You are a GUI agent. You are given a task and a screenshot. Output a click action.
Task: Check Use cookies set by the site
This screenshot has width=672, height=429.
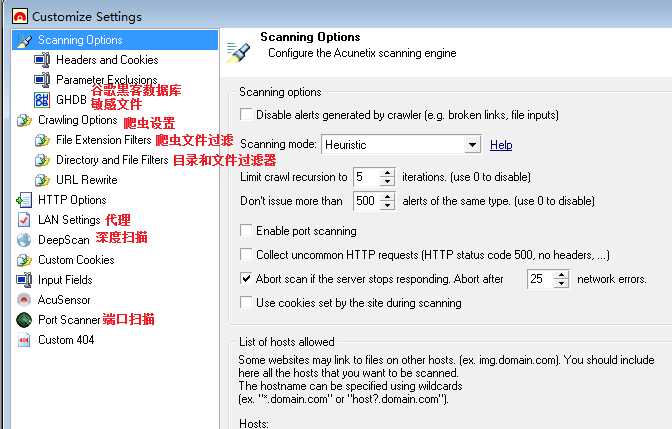(x=246, y=303)
